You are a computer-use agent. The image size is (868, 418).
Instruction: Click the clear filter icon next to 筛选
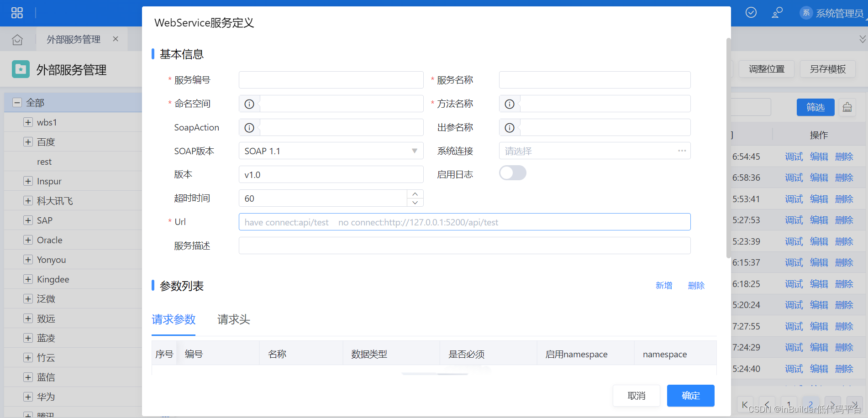coord(847,107)
